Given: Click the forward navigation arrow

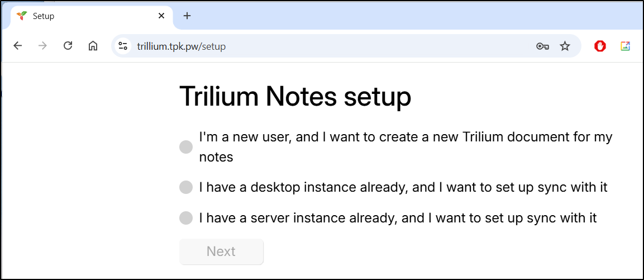Looking at the screenshot, I should coord(42,46).
